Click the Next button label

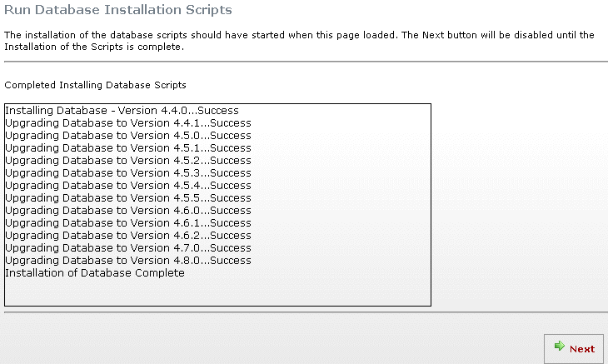click(582, 349)
